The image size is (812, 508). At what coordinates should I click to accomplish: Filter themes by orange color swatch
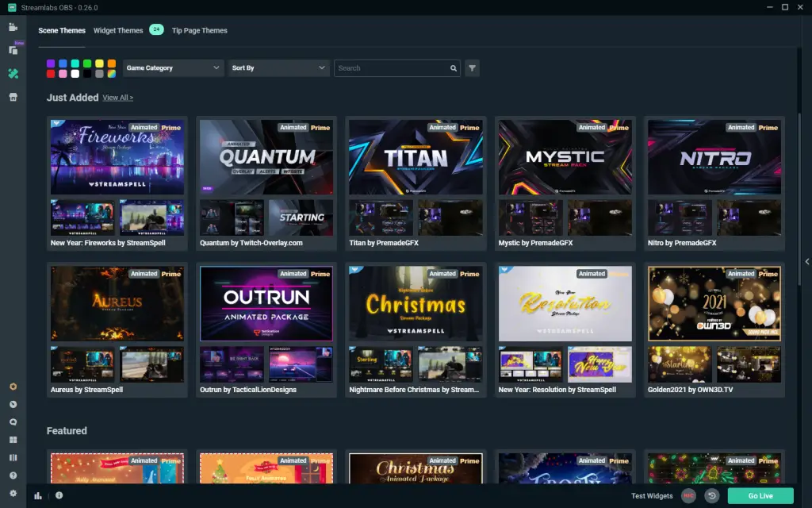coord(111,63)
